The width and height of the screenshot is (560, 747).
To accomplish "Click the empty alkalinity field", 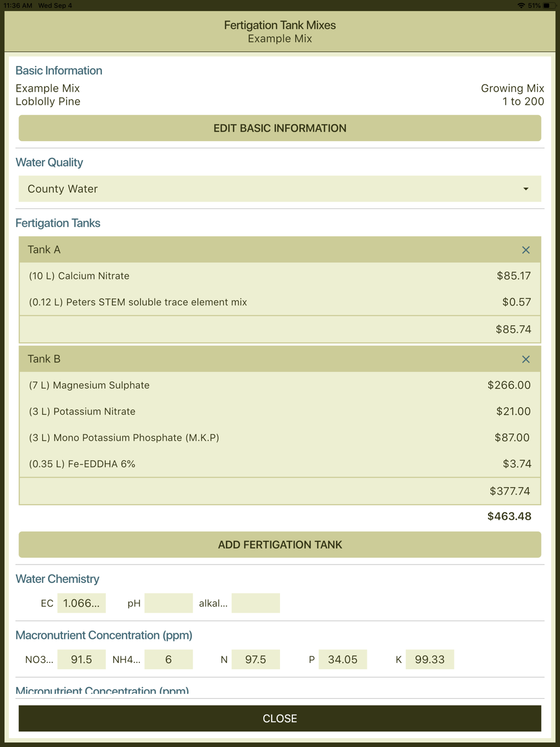I will click(x=255, y=604).
